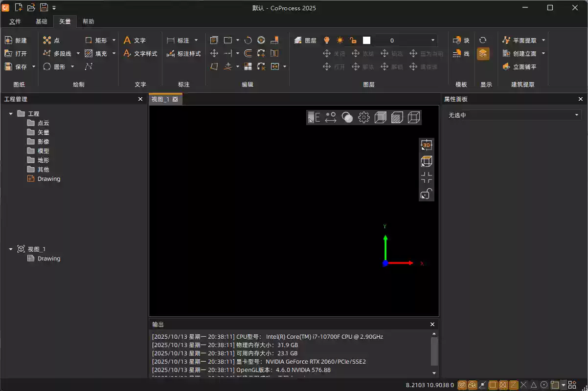Select the 点云 folder in project tree
The width and height of the screenshot is (588, 391).
coord(39,123)
